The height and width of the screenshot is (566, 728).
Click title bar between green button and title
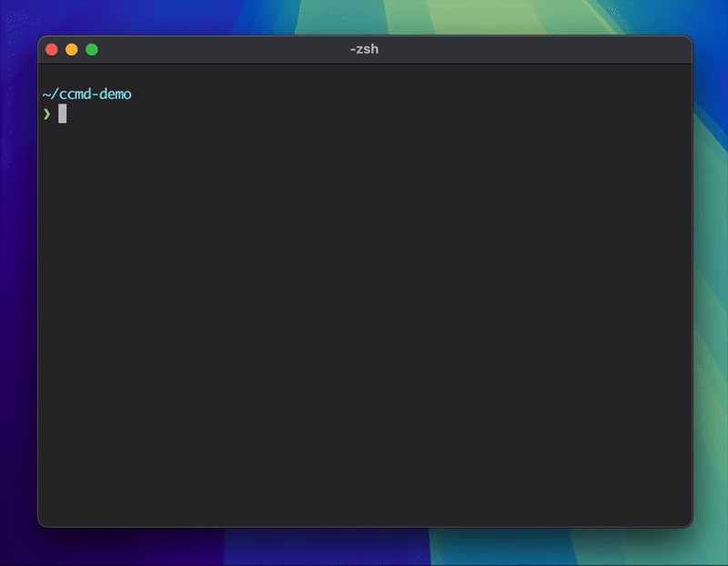click(x=223, y=49)
